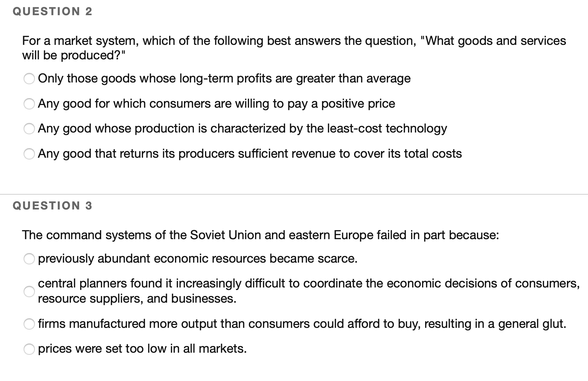
Task: Click the third answer label in Question 2
Action: [243, 128]
